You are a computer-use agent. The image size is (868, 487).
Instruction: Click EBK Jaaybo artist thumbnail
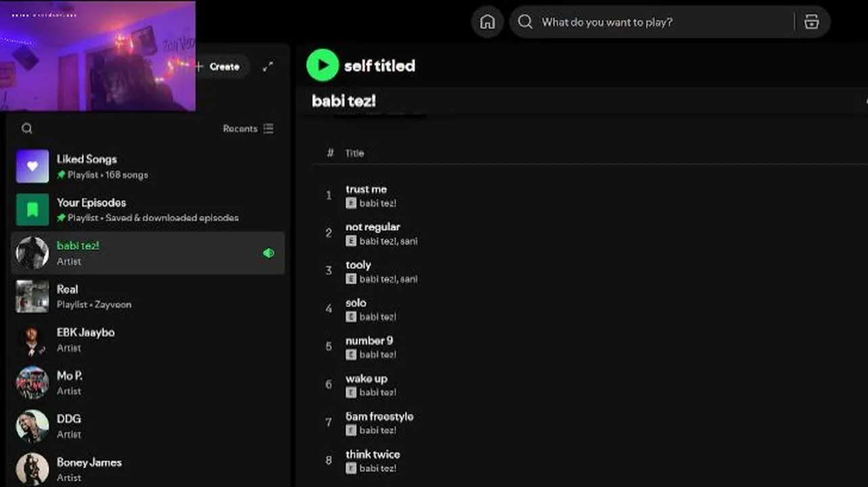click(32, 340)
